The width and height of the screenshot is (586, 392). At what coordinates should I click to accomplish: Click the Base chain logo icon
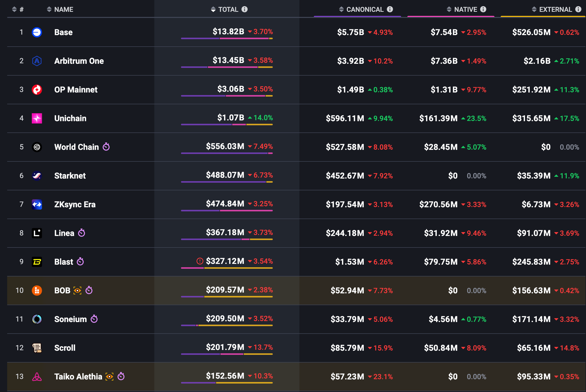point(37,32)
